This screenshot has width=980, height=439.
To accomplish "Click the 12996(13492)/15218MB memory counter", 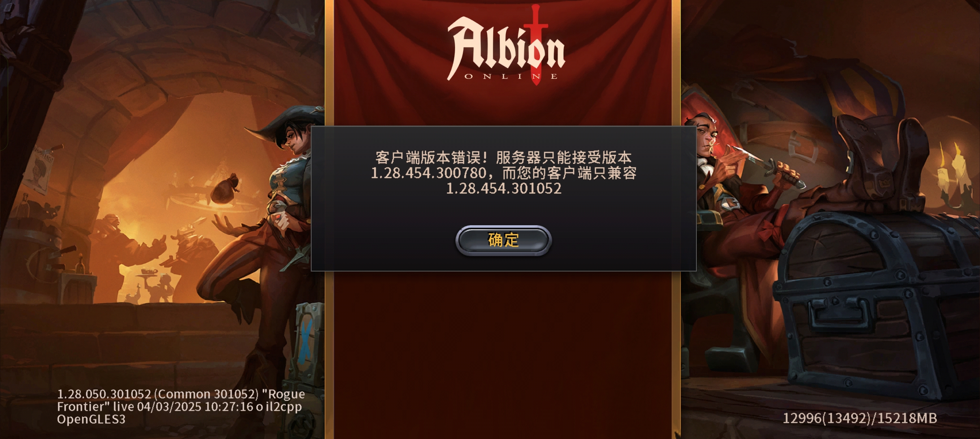I will 860,418.
